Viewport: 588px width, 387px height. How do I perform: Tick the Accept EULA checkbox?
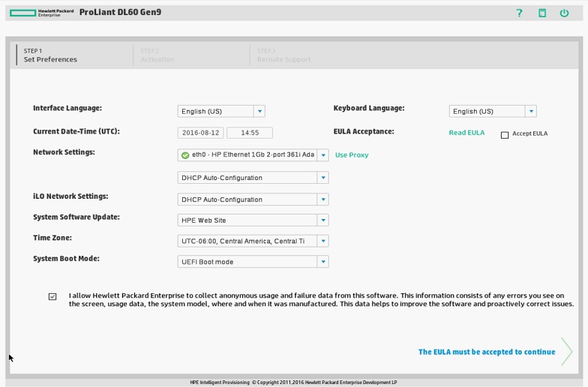tap(505, 135)
